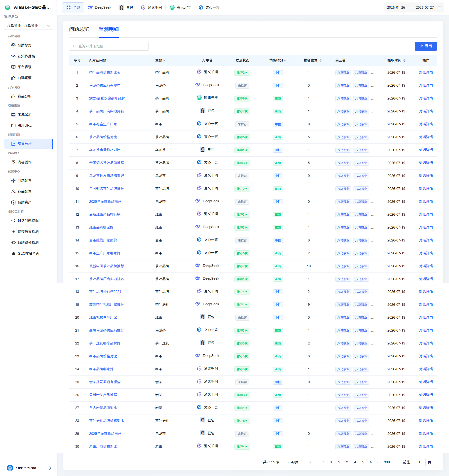Image resolution: width=449 pixels, height=476 pixels.
Task: Click the 腾讯元宝 icon in top tabs
Action: tap(172, 7)
